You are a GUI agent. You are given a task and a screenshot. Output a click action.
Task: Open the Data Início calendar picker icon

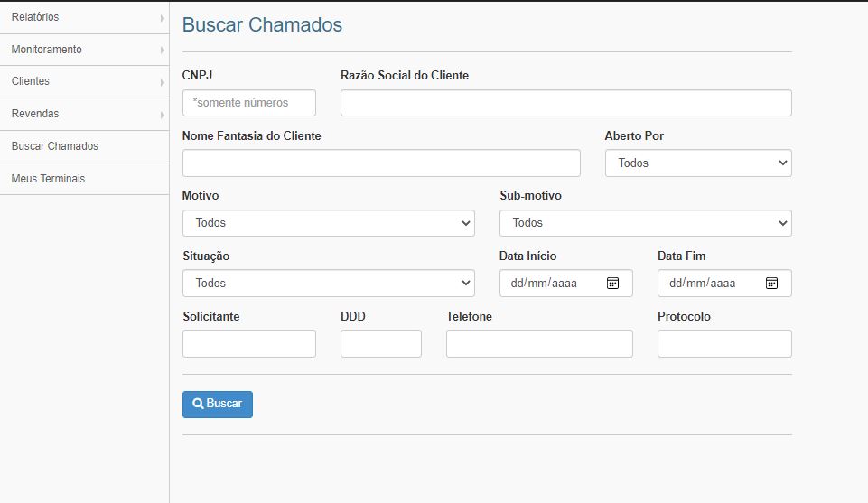pyautogui.click(x=612, y=283)
